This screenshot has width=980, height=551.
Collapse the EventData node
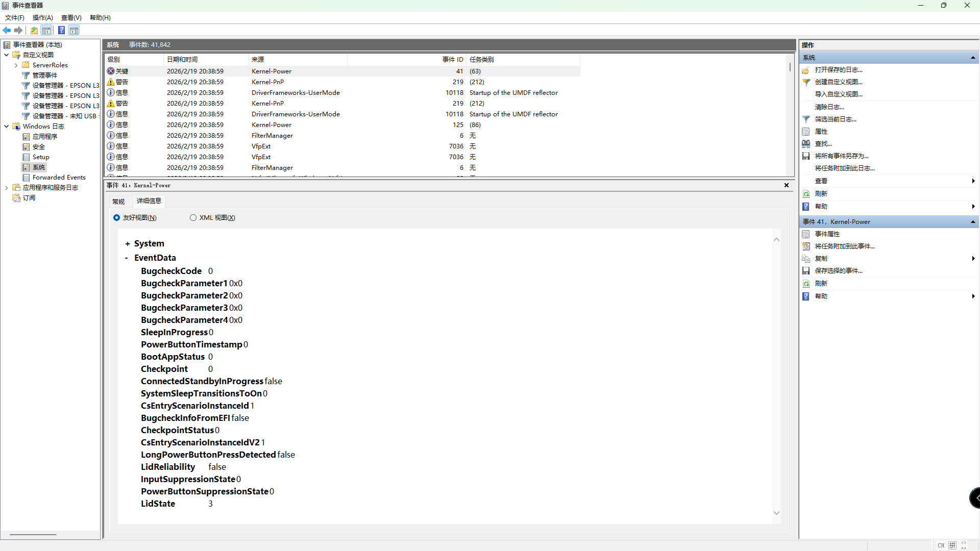point(127,258)
